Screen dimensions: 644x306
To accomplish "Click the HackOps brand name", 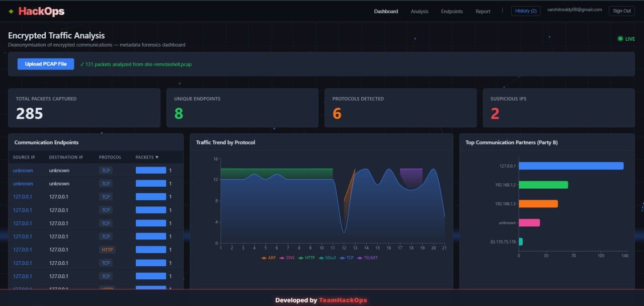I will pos(41,11).
